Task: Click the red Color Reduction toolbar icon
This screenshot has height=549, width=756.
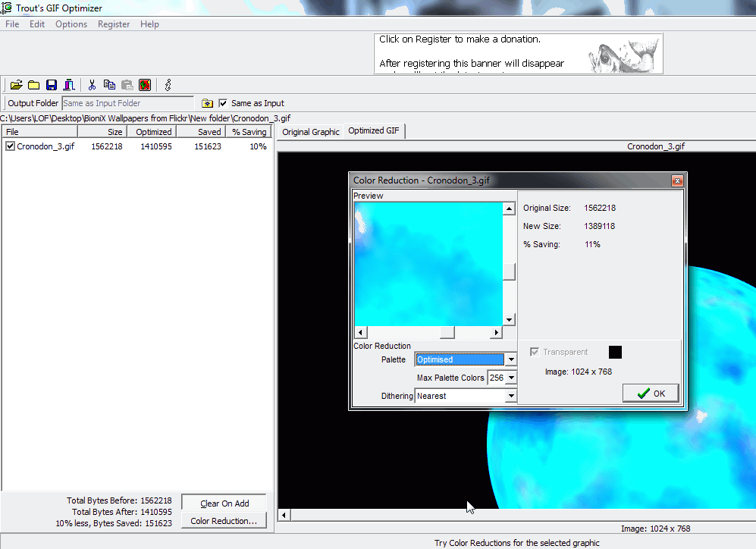Action: pyautogui.click(x=145, y=86)
